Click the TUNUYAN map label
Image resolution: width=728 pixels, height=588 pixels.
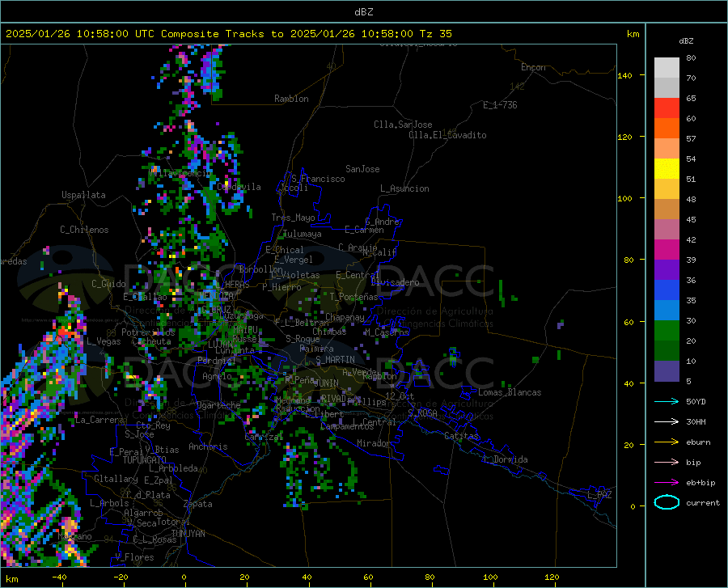(188, 534)
